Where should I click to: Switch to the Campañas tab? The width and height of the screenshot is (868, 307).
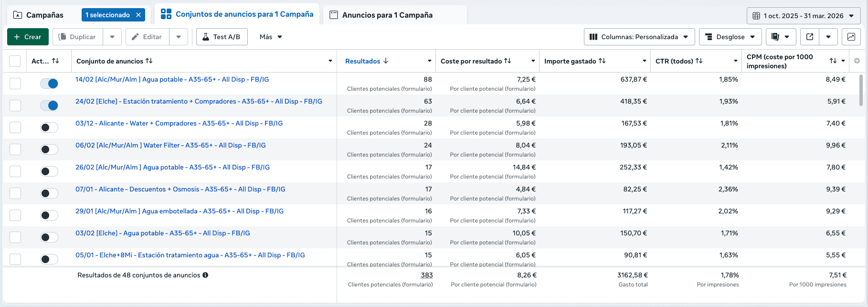tap(44, 15)
